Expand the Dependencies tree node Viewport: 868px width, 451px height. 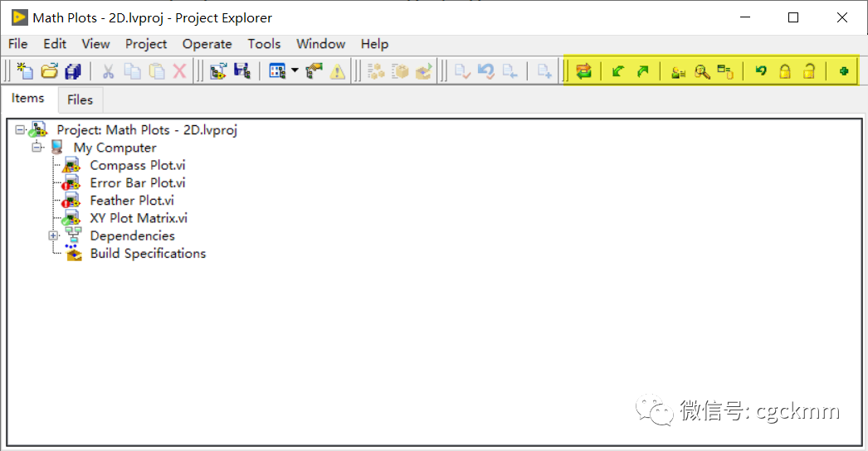pos(53,235)
